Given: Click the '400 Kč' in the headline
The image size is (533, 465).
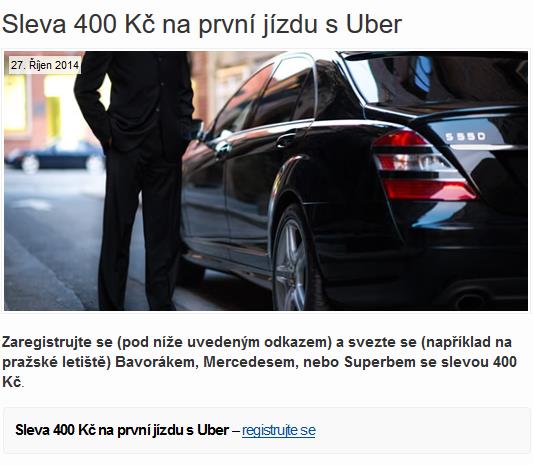Looking at the screenshot, I should pyautogui.click(x=115, y=24).
